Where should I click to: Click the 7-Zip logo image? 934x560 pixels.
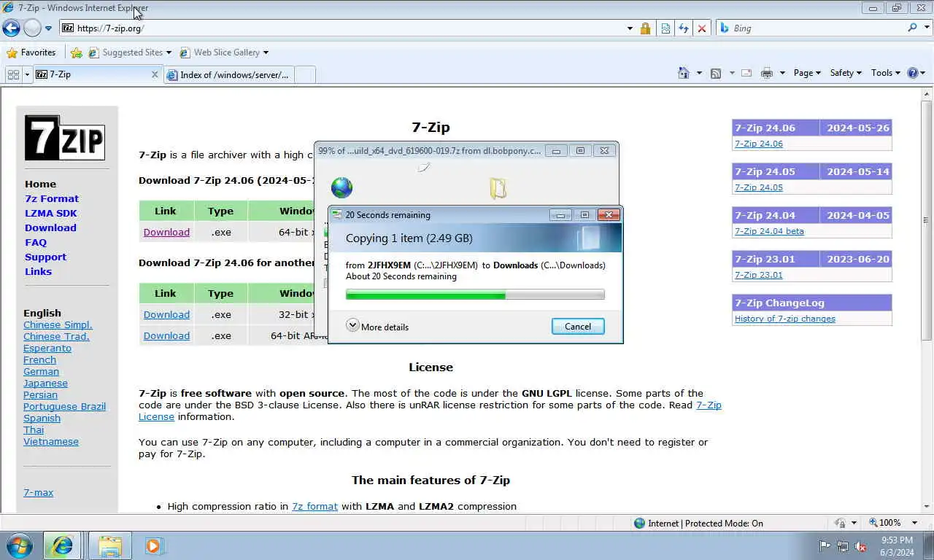click(x=65, y=138)
